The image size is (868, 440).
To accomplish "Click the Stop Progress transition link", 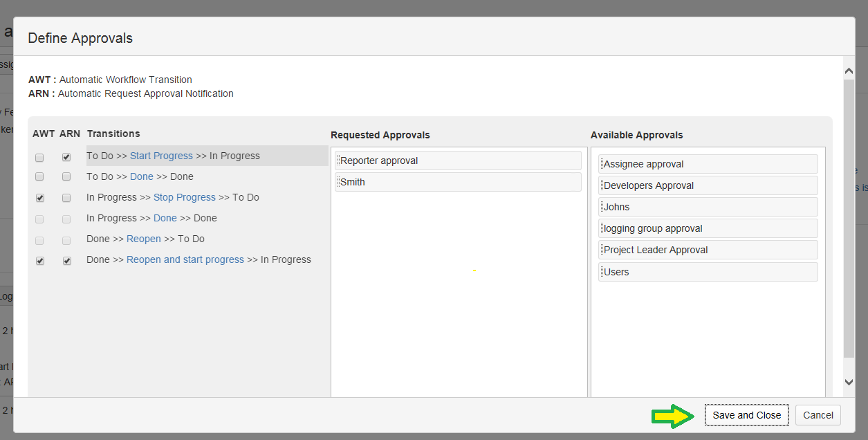I will (184, 197).
